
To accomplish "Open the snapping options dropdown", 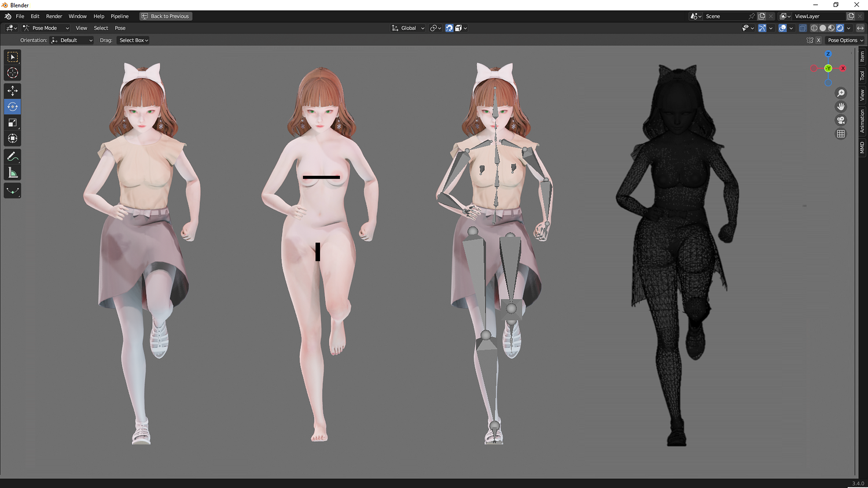I will click(x=461, y=28).
